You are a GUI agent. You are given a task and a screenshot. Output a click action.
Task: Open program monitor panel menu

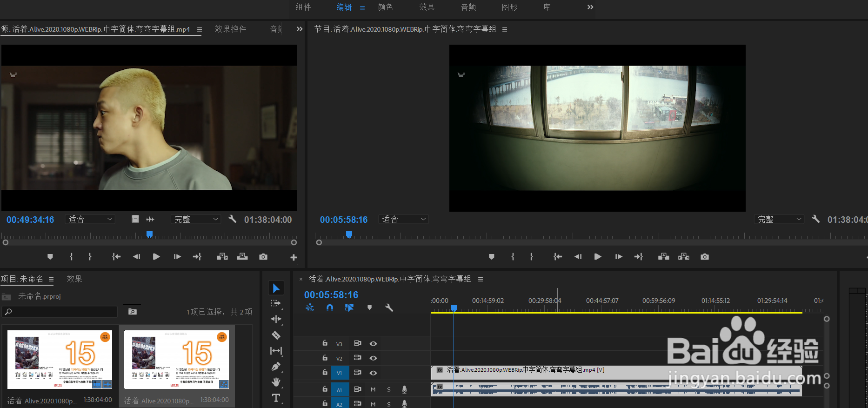505,29
